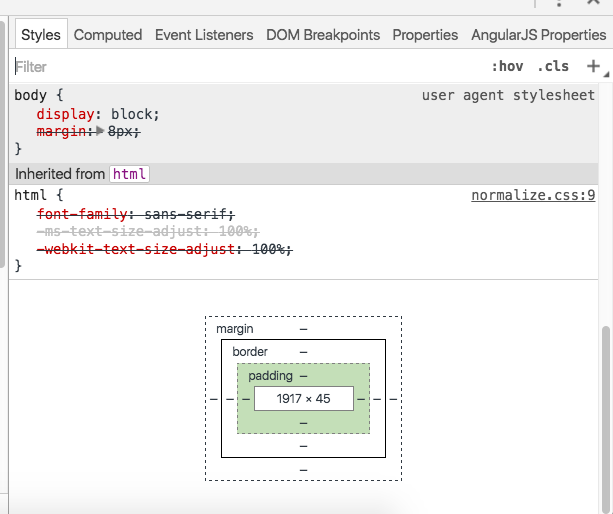Edit the block value of display

(132, 114)
